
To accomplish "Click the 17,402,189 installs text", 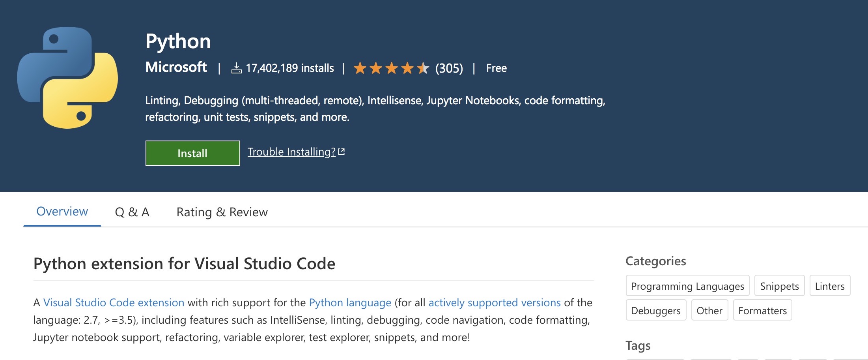I will 290,68.
